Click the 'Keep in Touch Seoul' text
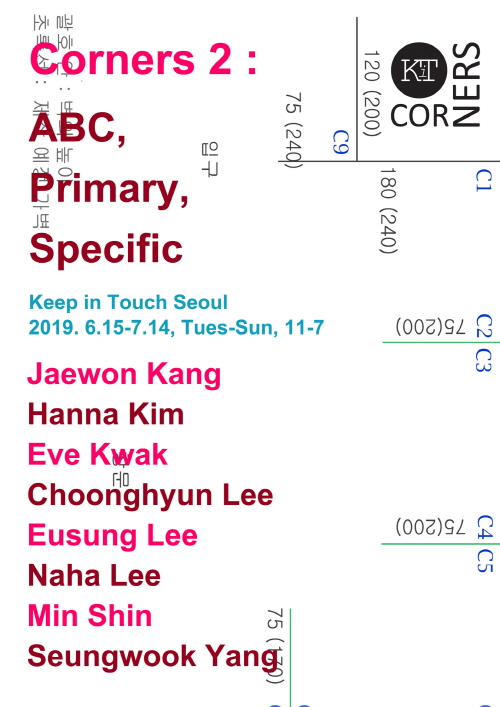 pos(128,303)
